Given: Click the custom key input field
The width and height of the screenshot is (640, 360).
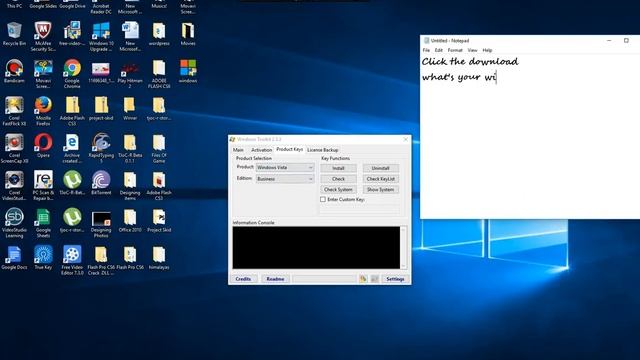Looking at the screenshot, I should coord(360,209).
